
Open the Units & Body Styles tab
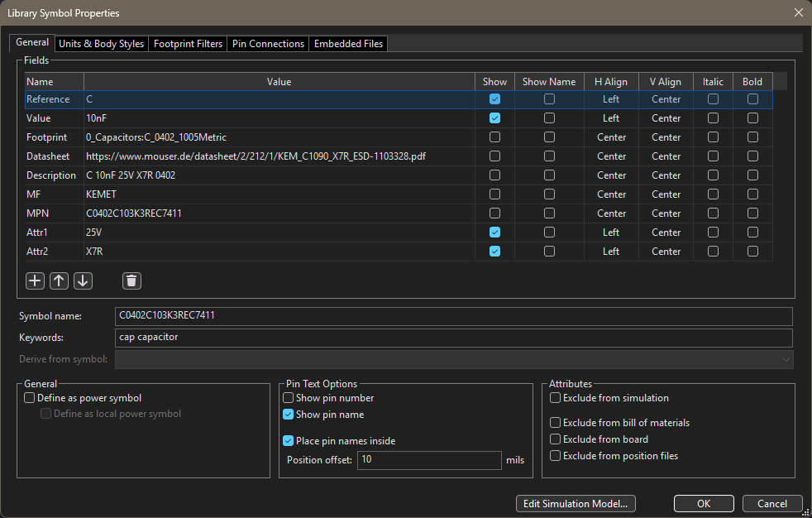102,44
